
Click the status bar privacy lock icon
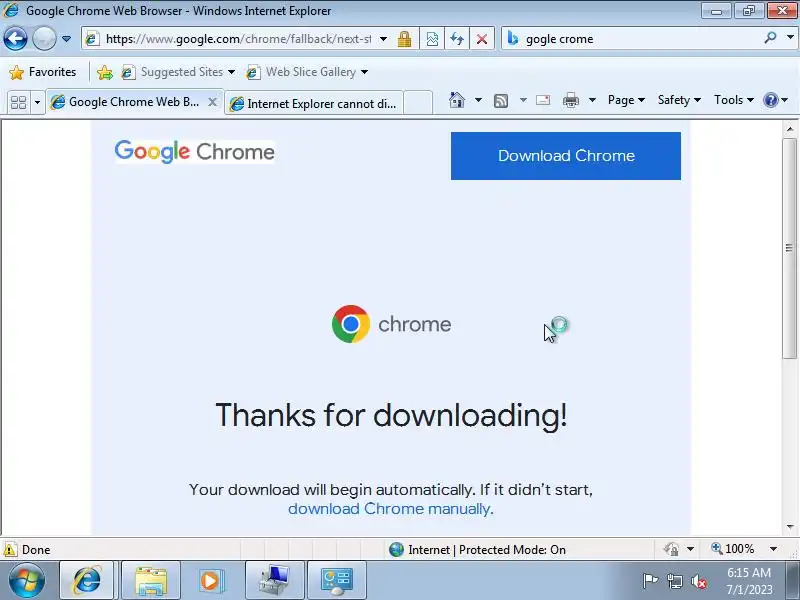(x=671, y=549)
